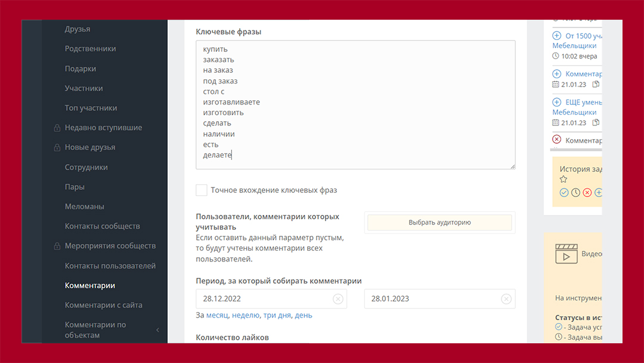
Task: Open the video clapperboard icon
Action: point(566,254)
